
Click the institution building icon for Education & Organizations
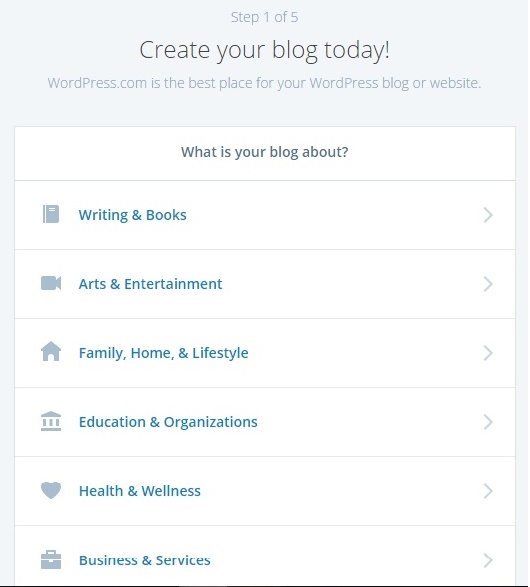[x=51, y=421]
